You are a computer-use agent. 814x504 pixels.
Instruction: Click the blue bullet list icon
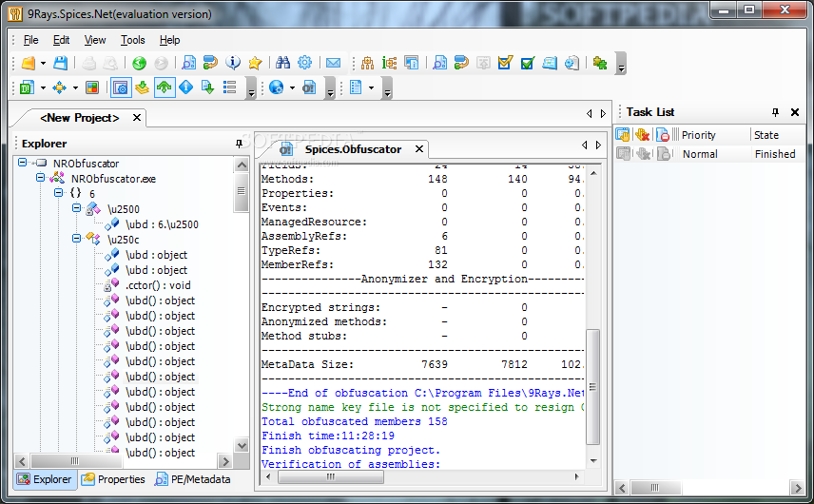[229, 87]
